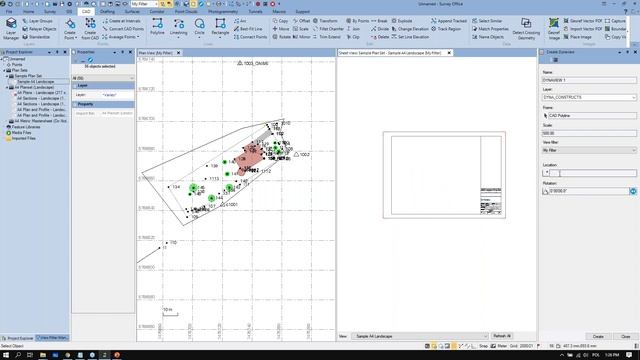Switch to the Survey ribbon tab
This screenshot has width=640, height=360.
(x=50, y=12)
